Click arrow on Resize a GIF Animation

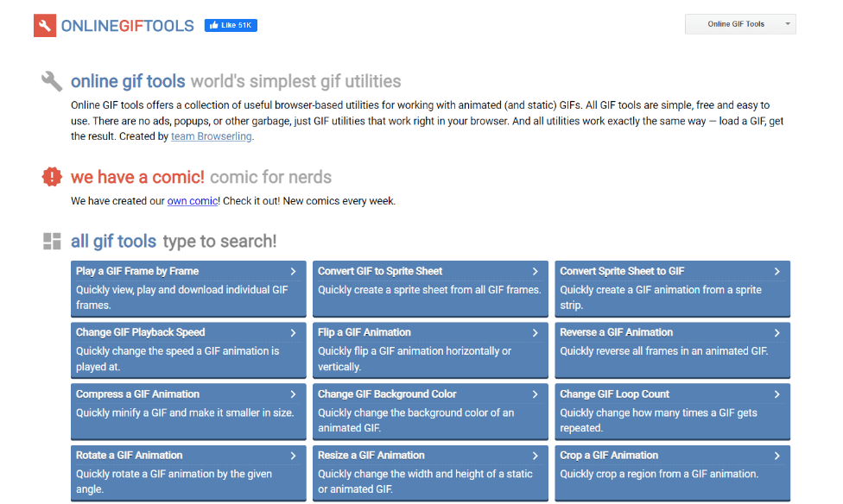pos(535,455)
